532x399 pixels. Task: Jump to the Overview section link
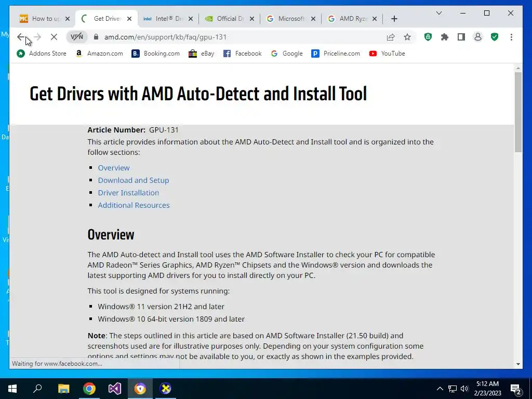point(114,168)
